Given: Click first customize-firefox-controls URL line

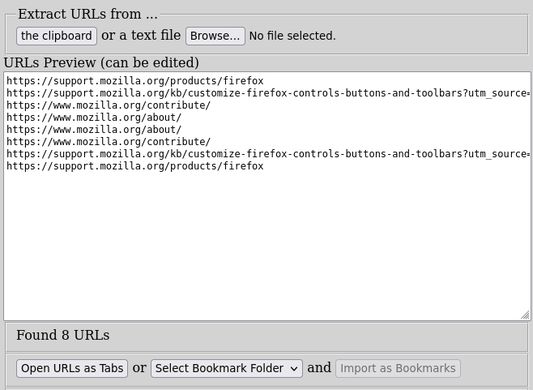Looking at the screenshot, I should (268, 93).
